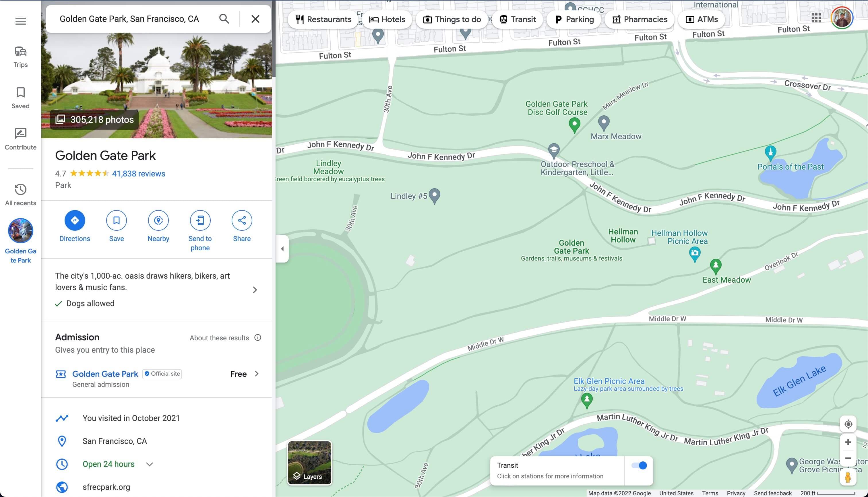
Task: Click You visited in October 2021 timeline
Action: [157, 418]
